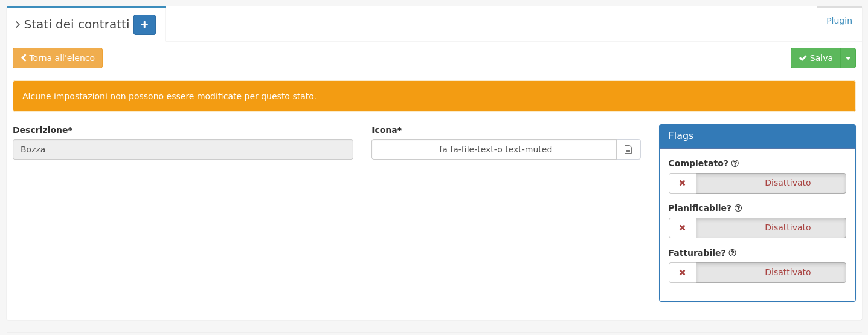Click the blue plus add button

click(x=144, y=25)
